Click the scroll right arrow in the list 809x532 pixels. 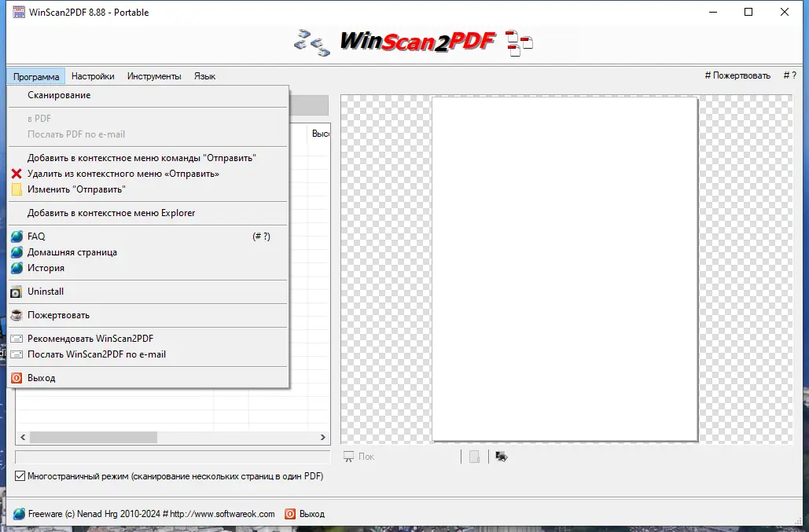pyautogui.click(x=323, y=437)
